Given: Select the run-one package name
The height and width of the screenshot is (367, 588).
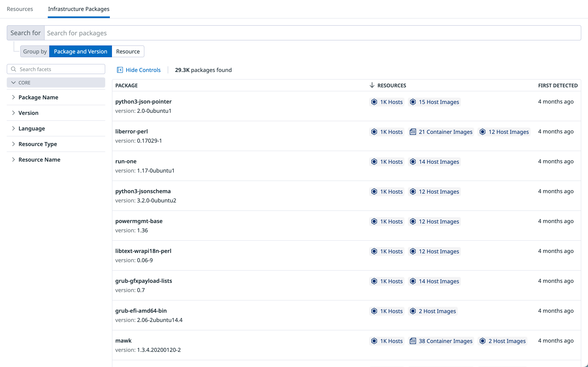Looking at the screenshot, I should 126,161.
